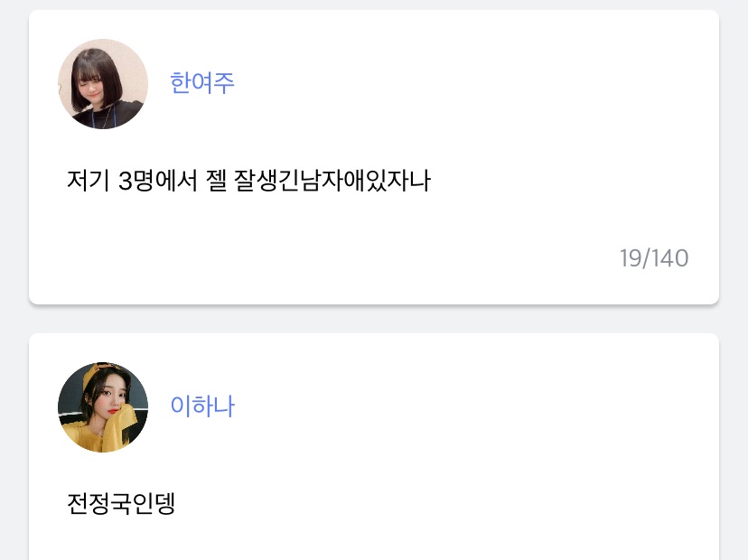This screenshot has height=560, width=748.
Task: Click the 한여주 username link
Action: (202, 83)
